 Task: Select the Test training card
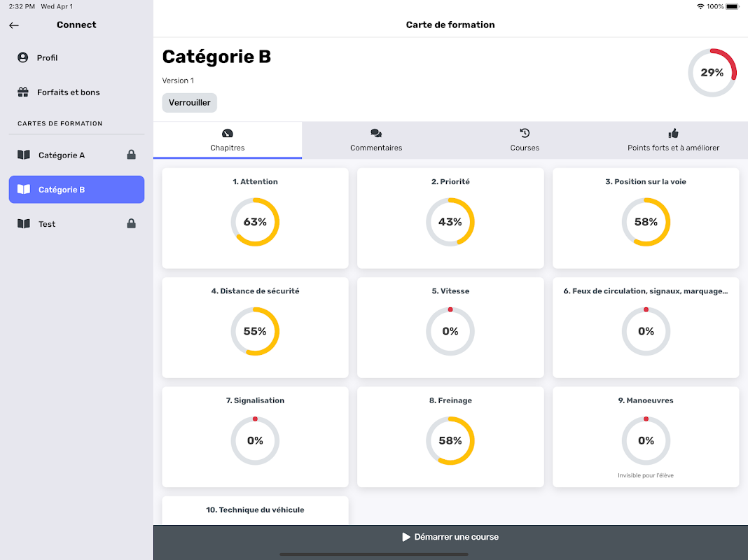[x=76, y=223]
